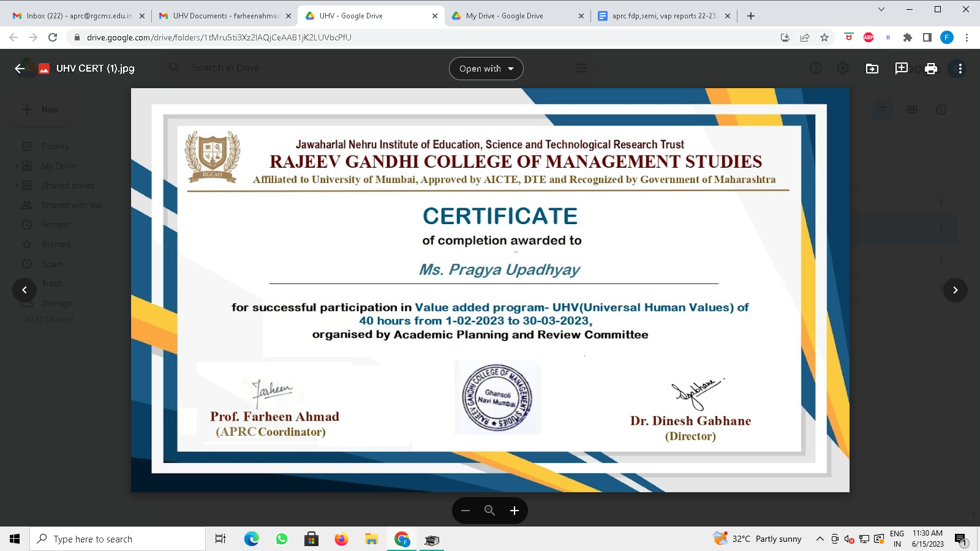Navigate back in the browser
Screen dimensions: 980x551
coord(13,37)
